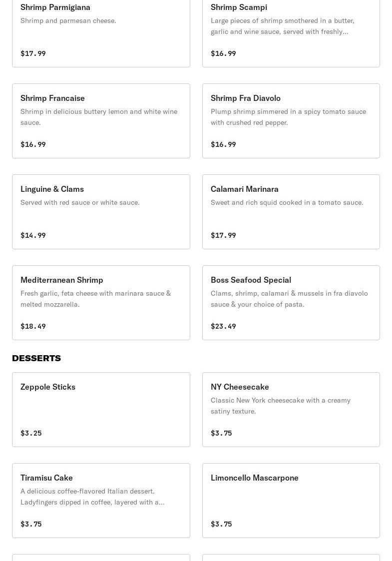
Task: Click the DESSERTS section heading
Action: (x=36, y=358)
